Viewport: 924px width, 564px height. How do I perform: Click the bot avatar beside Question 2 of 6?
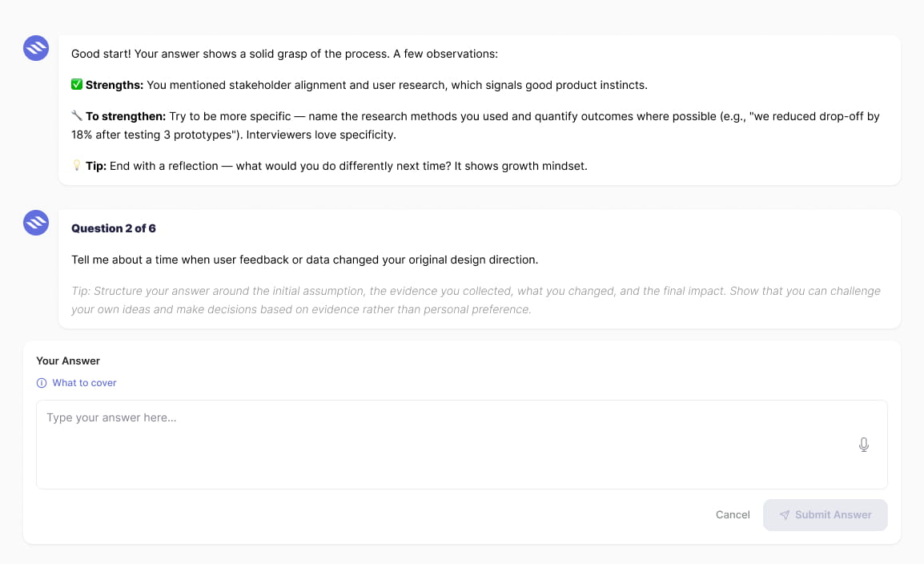point(36,223)
